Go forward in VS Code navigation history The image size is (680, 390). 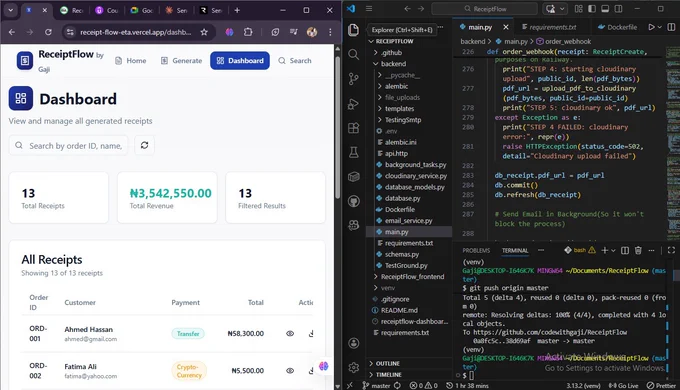pos(421,9)
